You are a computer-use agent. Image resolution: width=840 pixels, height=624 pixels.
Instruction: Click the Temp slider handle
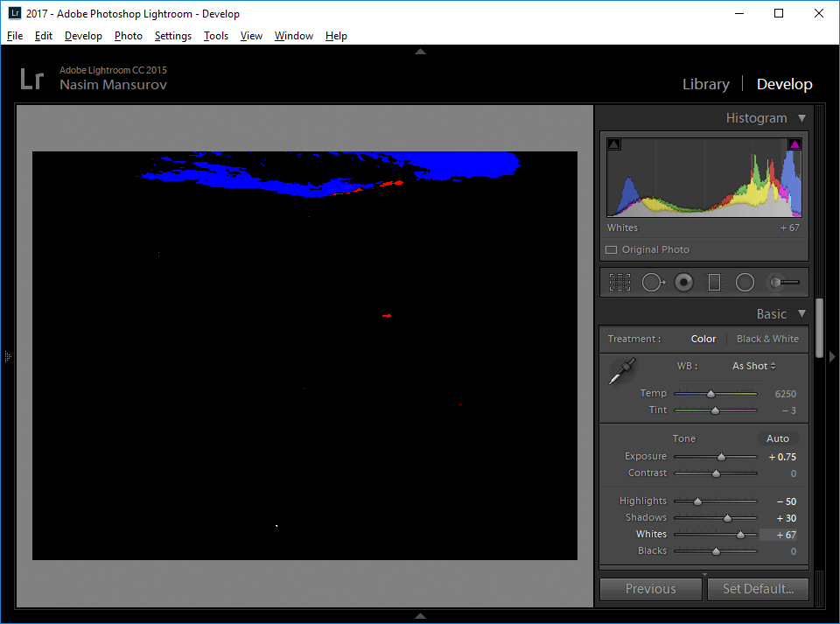tap(710, 394)
